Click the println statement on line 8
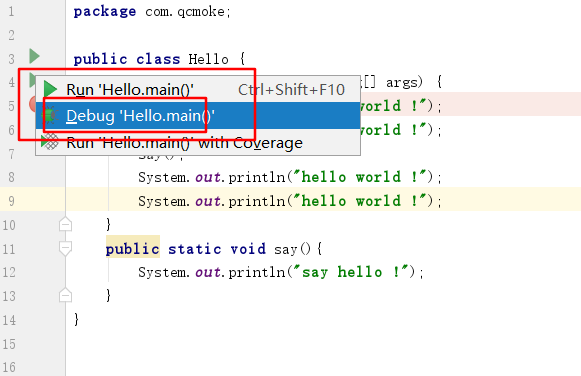 click(x=290, y=177)
